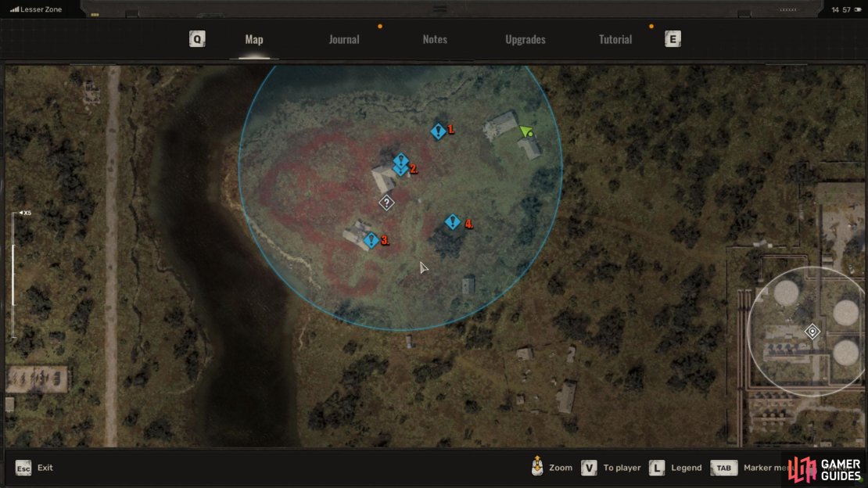Click the Zoom label in bottom bar
This screenshot has height=488, width=868.
[560, 468]
